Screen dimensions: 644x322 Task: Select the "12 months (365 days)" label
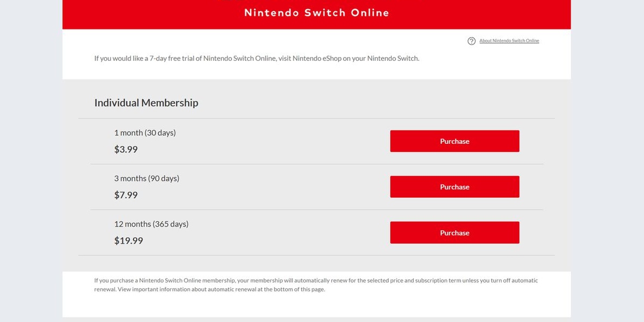point(151,224)
